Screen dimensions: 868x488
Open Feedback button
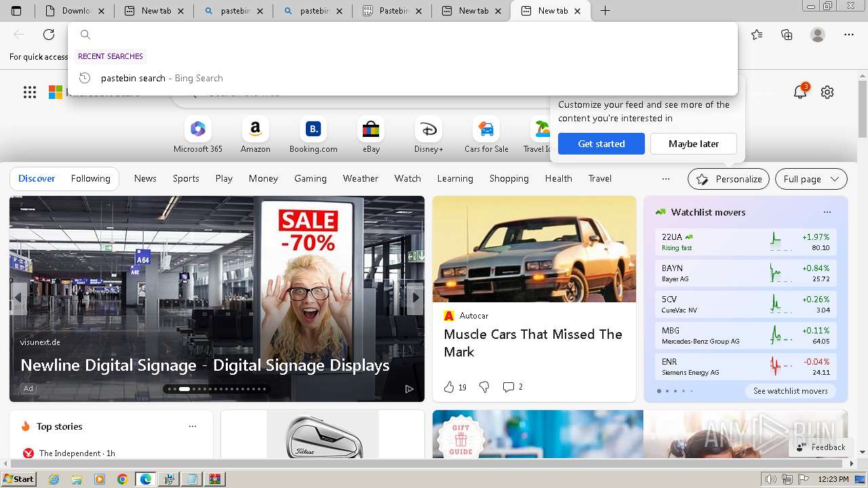point(821,447)
